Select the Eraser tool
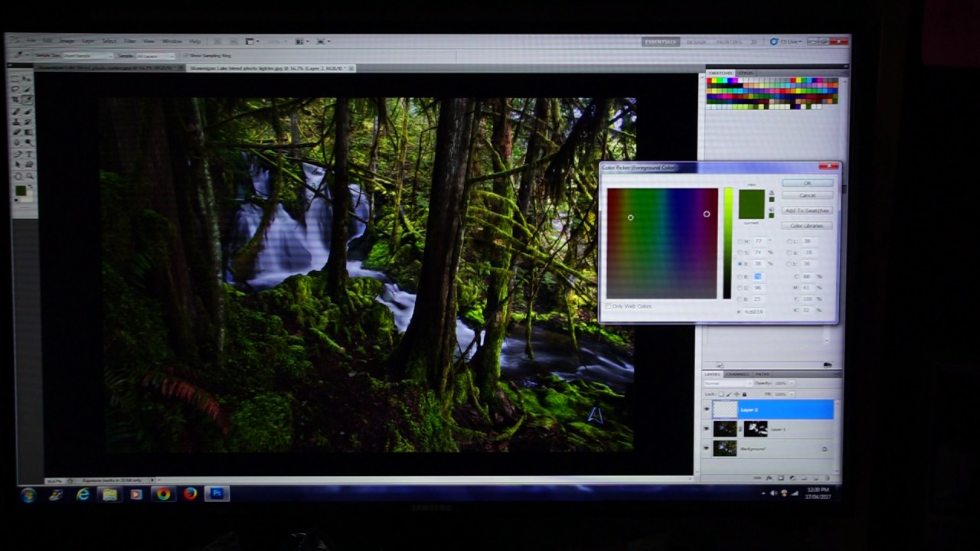 pos(15,132)
